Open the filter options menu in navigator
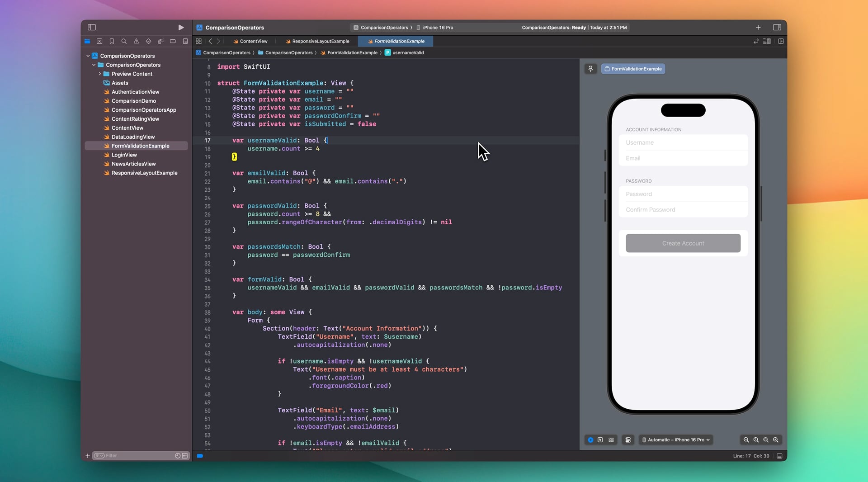Image resolution: width=868 pixels, height=482 pixels. pyautogui.click(x=99, y=456)
